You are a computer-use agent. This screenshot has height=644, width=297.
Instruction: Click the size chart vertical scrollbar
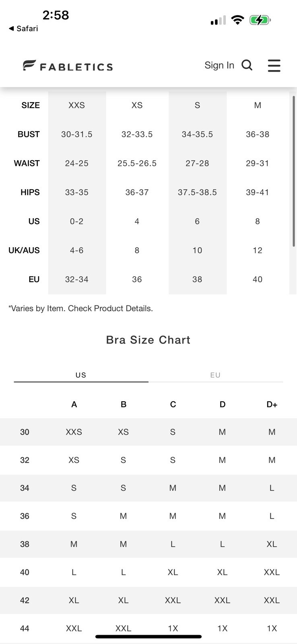[294, 171]
